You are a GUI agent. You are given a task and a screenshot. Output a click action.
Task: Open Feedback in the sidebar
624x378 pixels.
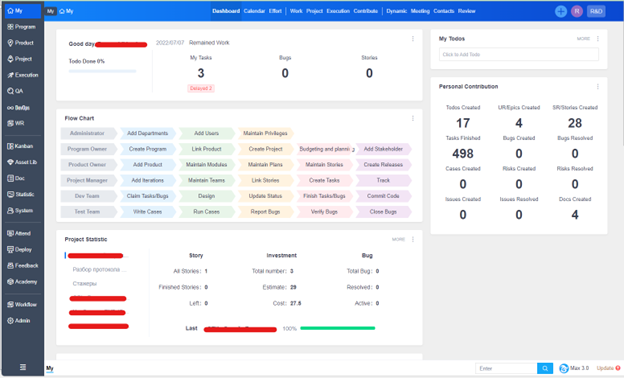22,266
